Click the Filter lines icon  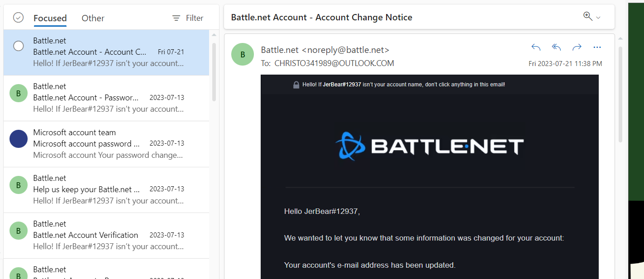pyautogui.click(x=176, y=18)
